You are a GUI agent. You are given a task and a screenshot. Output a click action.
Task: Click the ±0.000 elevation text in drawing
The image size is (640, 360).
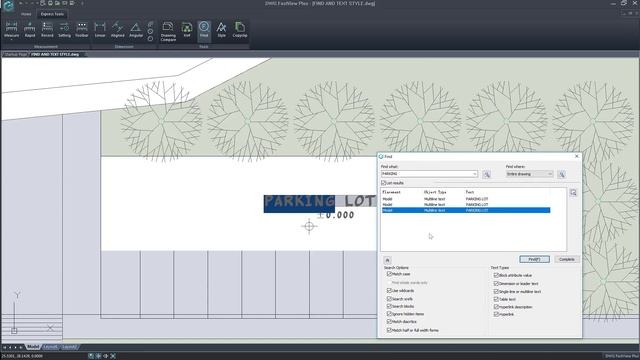coord(336,215)
